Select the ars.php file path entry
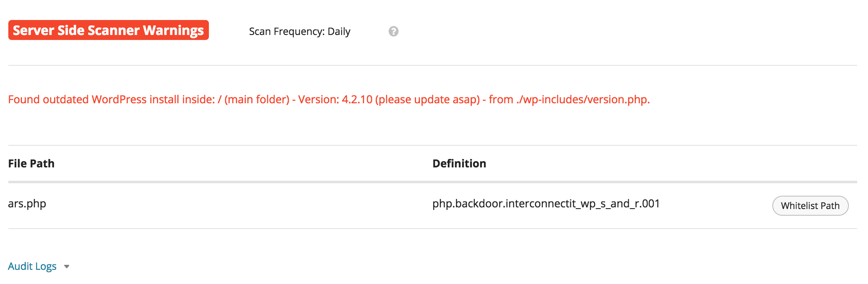This screenshot has width=868, height=284. [27, 204]
